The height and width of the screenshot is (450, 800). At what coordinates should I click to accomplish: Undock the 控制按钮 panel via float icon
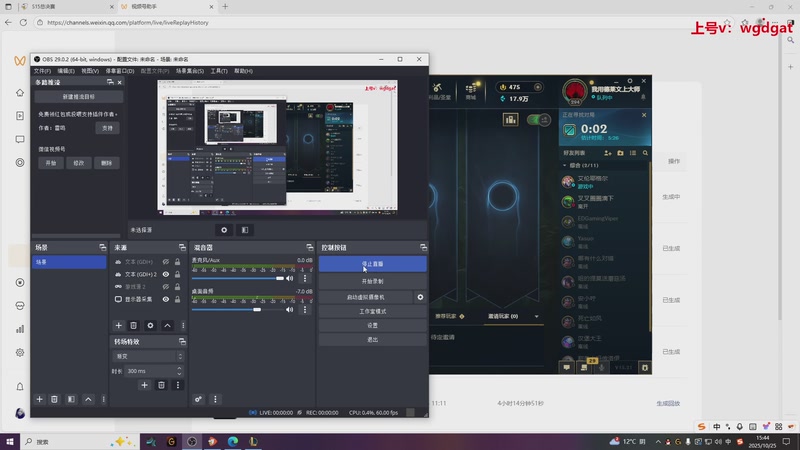pos(423,247)
